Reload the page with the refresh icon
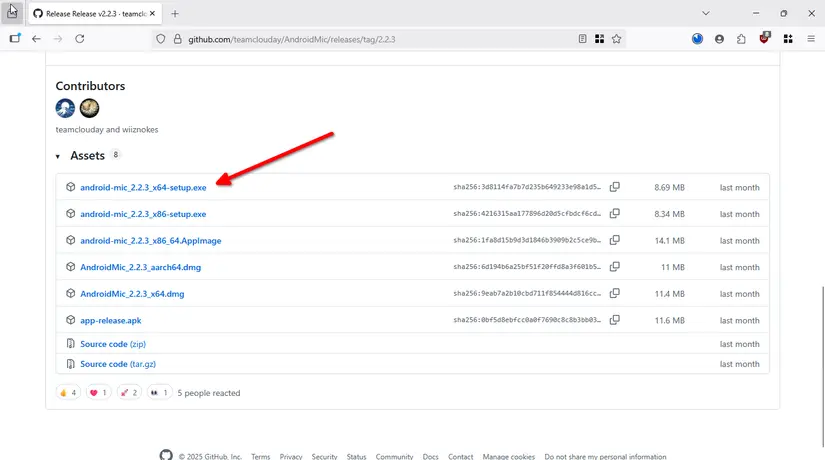This screenshot has width=825, height=460. click(80, 39)
